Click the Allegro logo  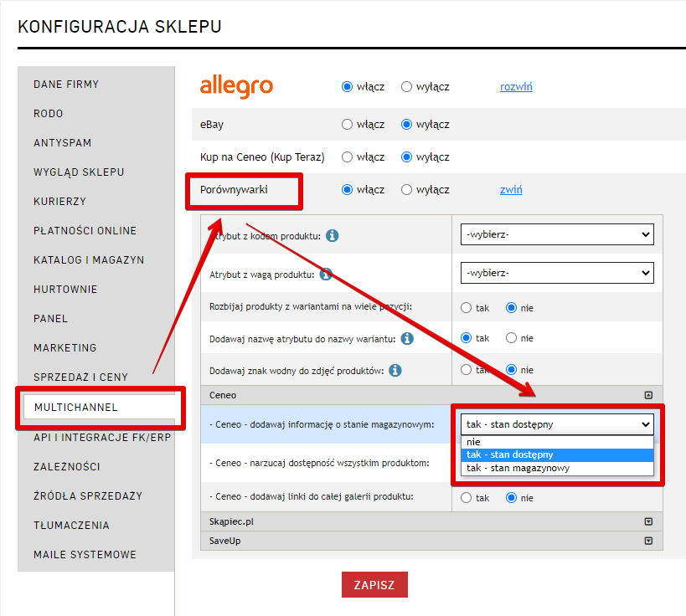236,87
